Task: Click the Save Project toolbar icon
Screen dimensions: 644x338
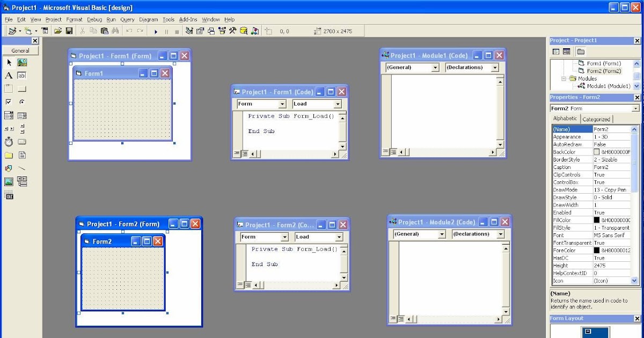Action: (x=69, y=31)
